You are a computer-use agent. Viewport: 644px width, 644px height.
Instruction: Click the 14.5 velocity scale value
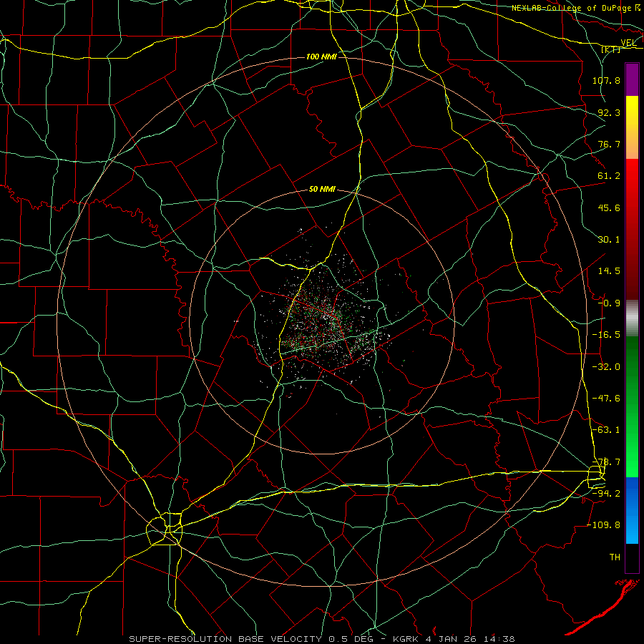(609, 271)
